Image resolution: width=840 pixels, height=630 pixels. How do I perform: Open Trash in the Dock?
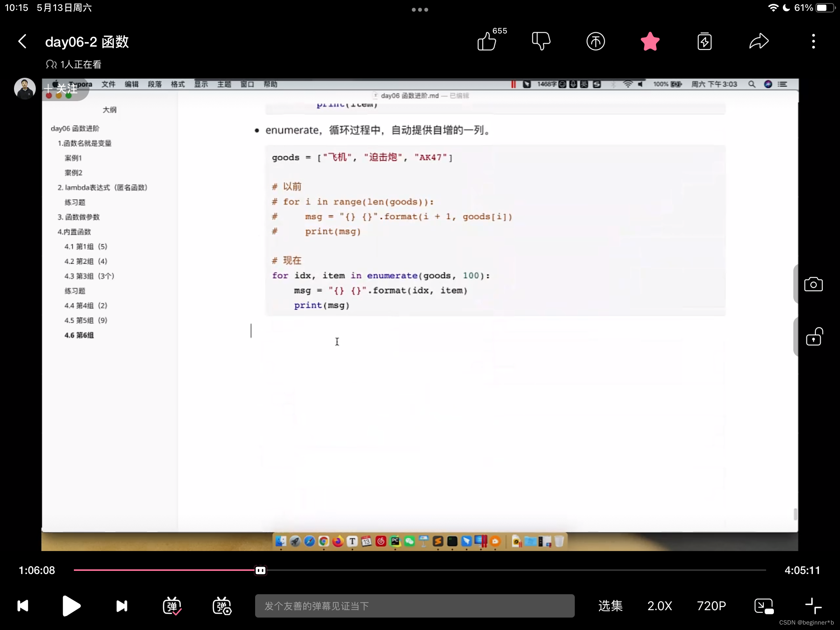(x=559, y=541)
